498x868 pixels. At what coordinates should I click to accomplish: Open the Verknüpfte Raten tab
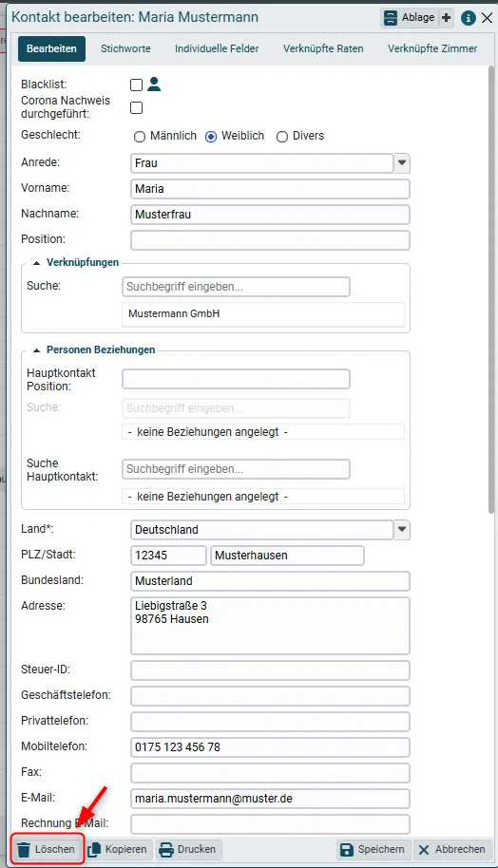pos(323,48)
